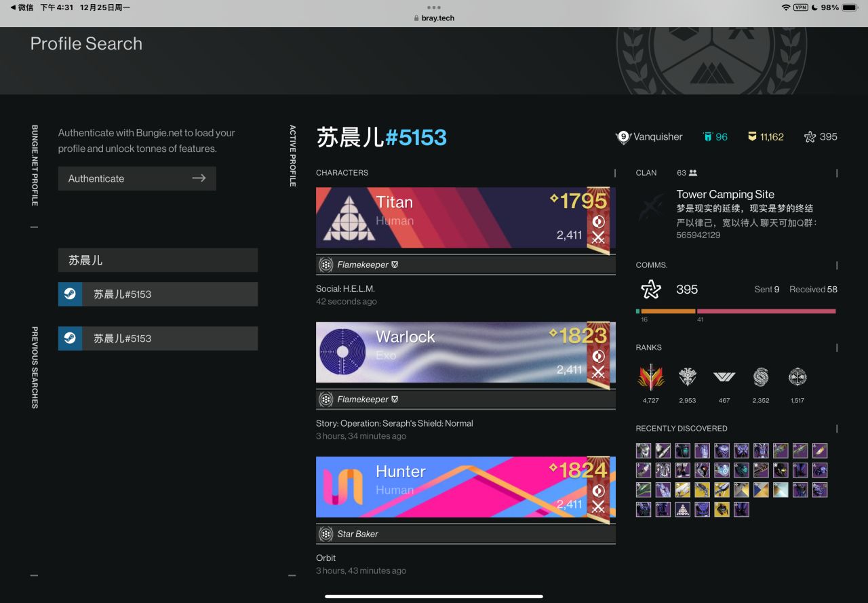Click the Comms star icon beside 395
This screenshot has width=868, height=603.
[651, 290]
